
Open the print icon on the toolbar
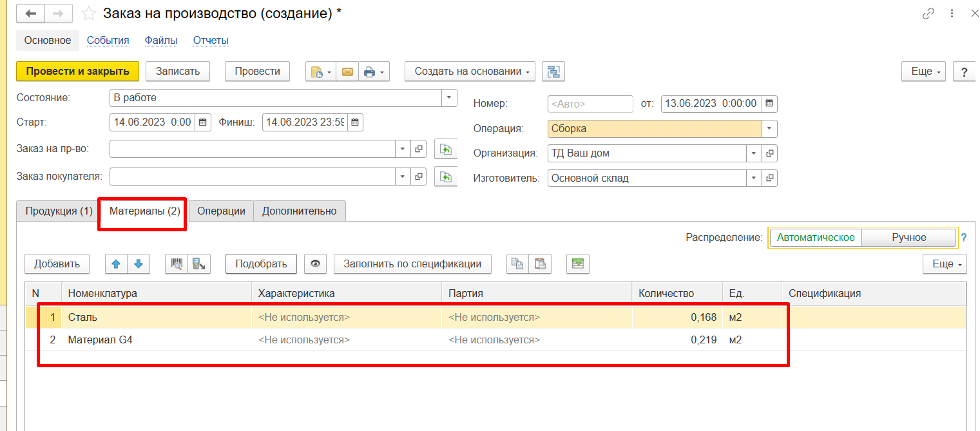370,71
